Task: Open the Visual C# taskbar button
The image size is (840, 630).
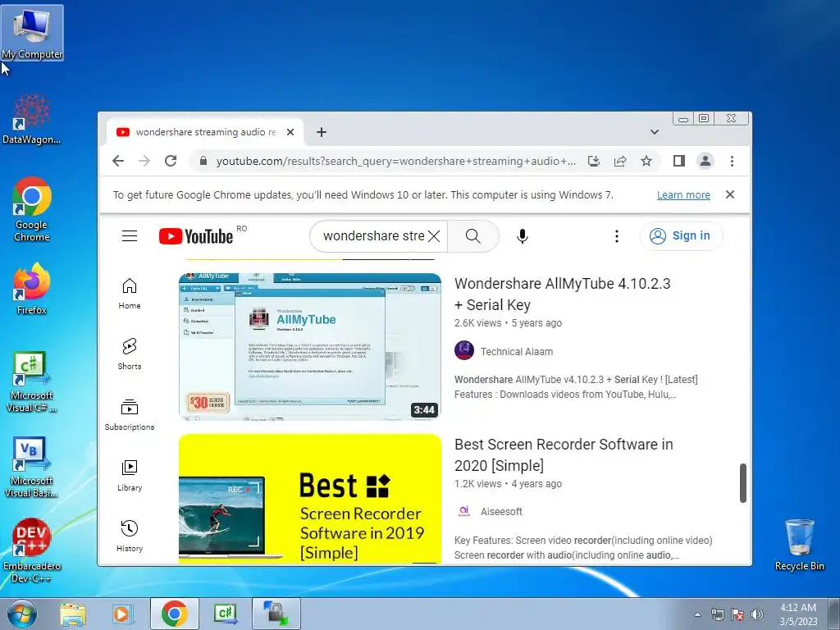Action: [x=225, y=614]
